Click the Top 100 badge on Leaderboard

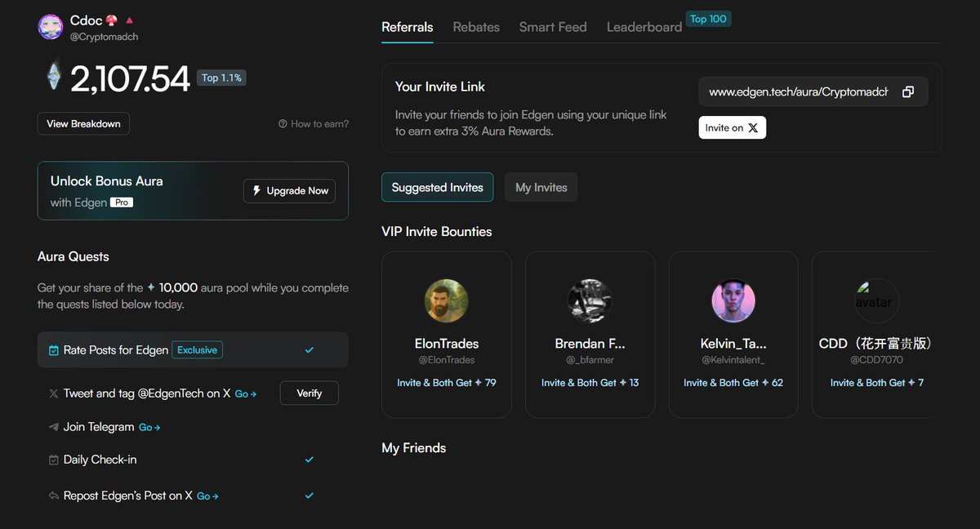pos(708,19)
